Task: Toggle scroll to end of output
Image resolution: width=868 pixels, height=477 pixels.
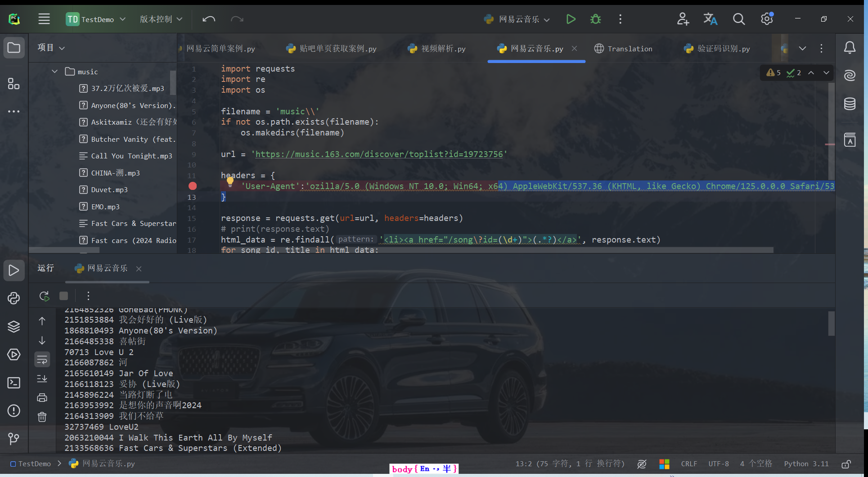Action: click(x=42, y=378)
